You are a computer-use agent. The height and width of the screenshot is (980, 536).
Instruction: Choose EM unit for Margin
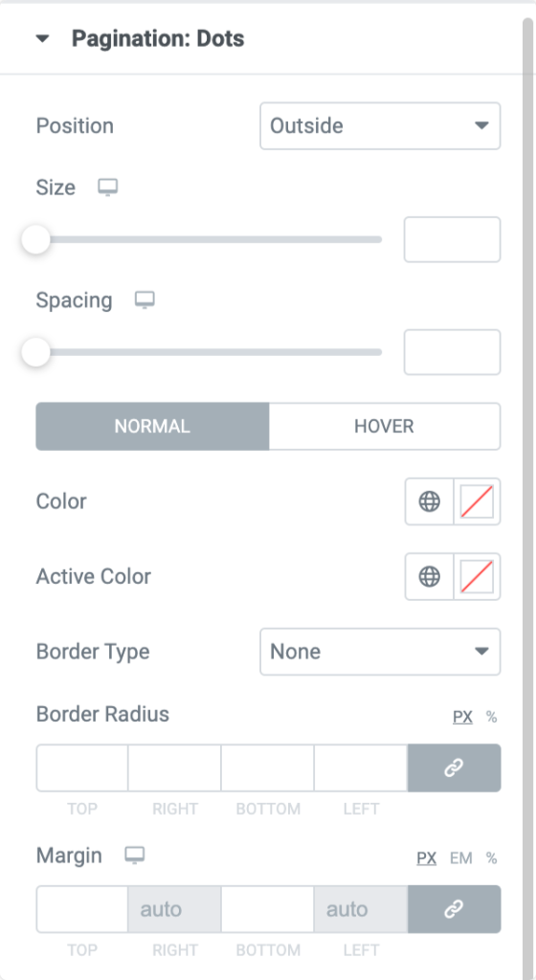pos(461,858)
